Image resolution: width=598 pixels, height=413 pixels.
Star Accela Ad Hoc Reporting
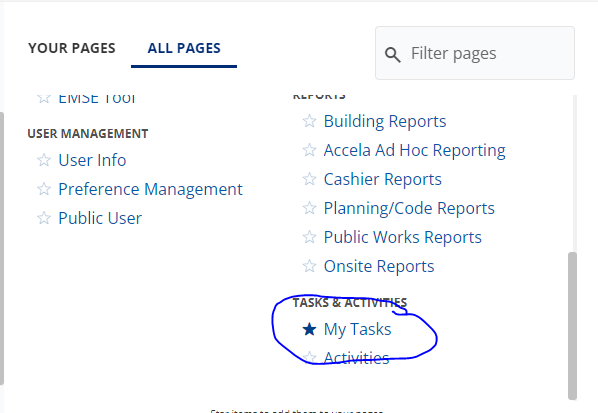click(x=309, y=150)
